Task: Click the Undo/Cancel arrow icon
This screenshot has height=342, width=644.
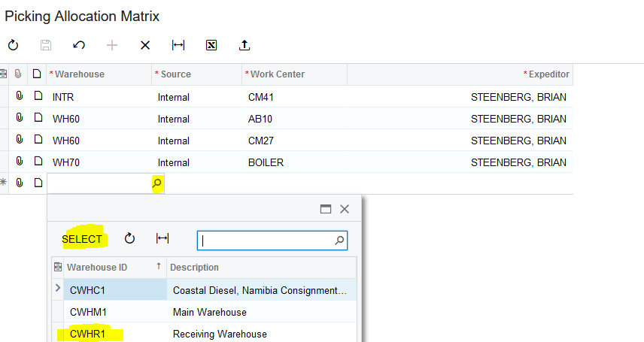Action: coord(79,45)
